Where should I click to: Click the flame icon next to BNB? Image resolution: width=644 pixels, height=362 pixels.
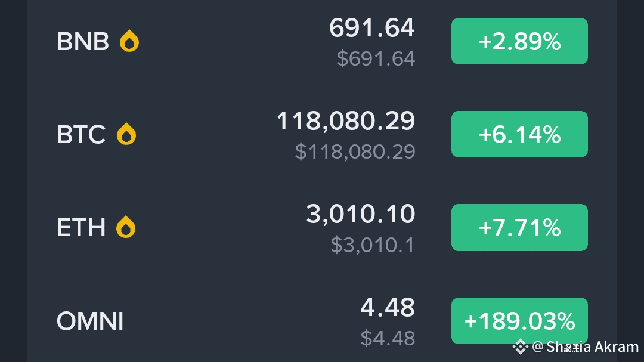click(x=129, y=41)
